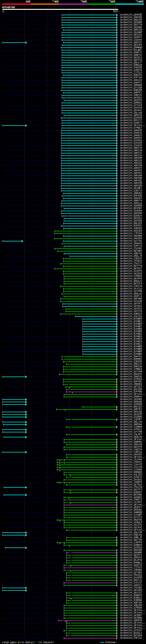The width and height of the screenshot is (146, 644).
Task: Select hit UniRef100_Q84LA2
Action: coord(131,294)
